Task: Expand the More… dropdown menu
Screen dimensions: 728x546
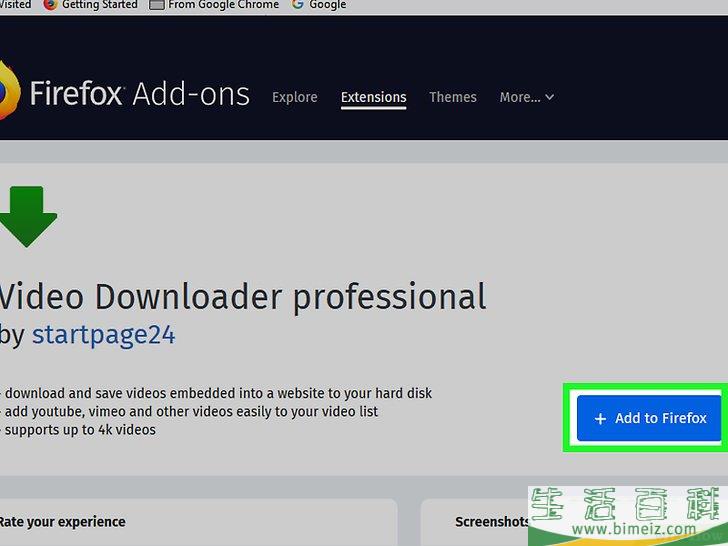Action: pos(526,97)
